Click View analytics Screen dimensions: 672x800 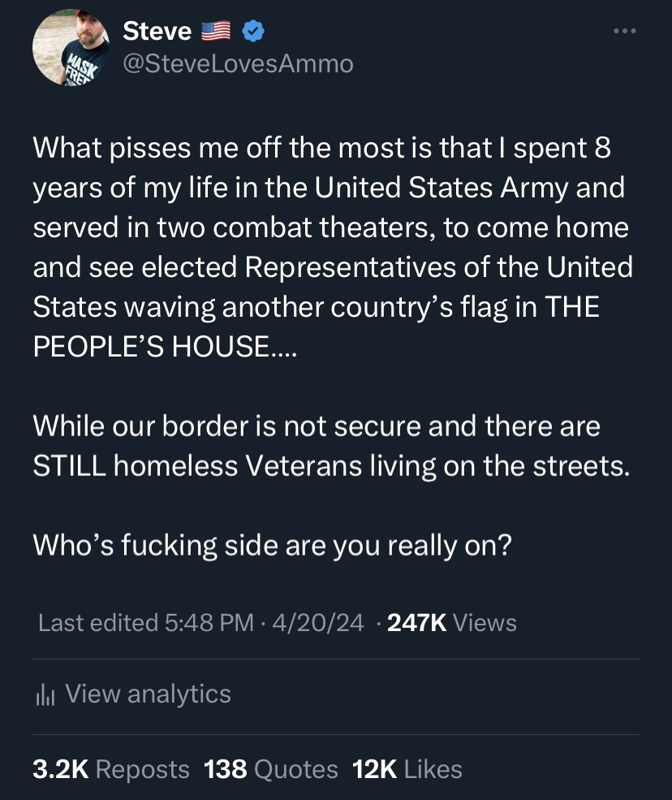(x=148, y=694)
